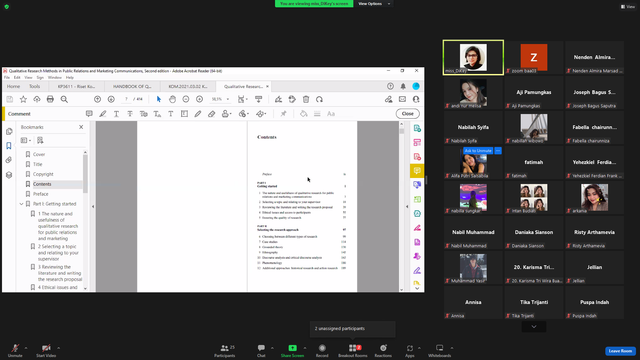This screenshot has width=640, height=360.
Task: Click the page number input field
Action: (126, 99)
